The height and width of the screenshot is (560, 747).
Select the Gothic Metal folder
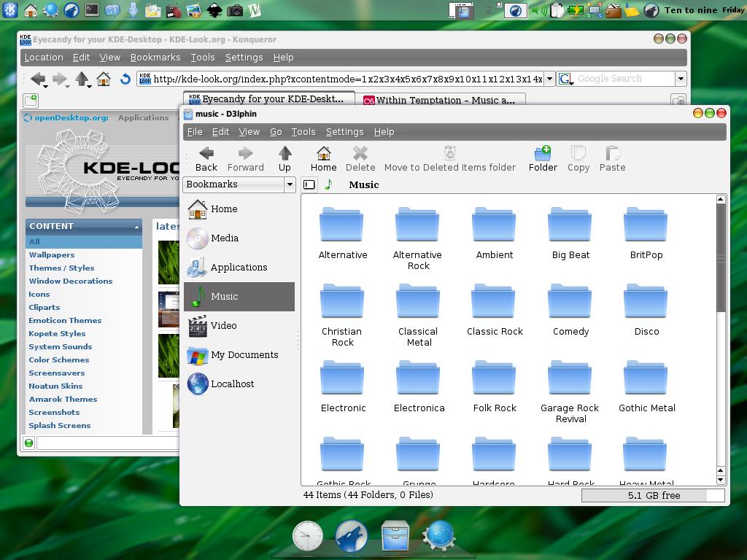[x=646, y=386]
